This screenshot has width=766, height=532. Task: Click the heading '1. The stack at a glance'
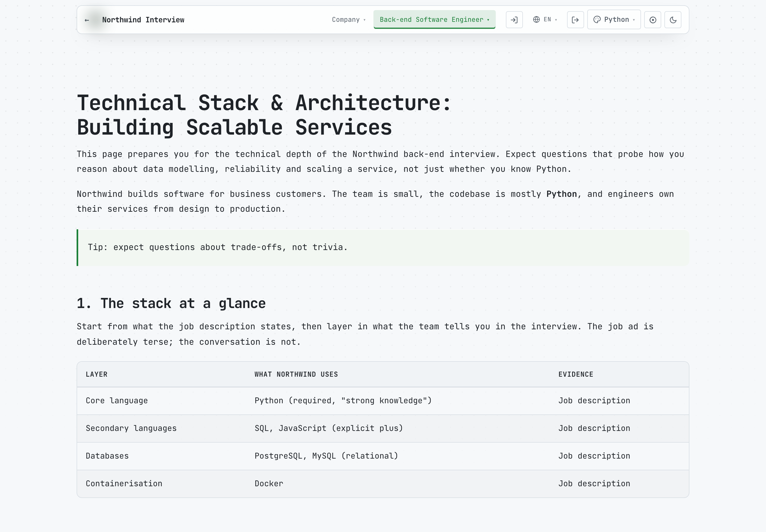pos(171,303)
